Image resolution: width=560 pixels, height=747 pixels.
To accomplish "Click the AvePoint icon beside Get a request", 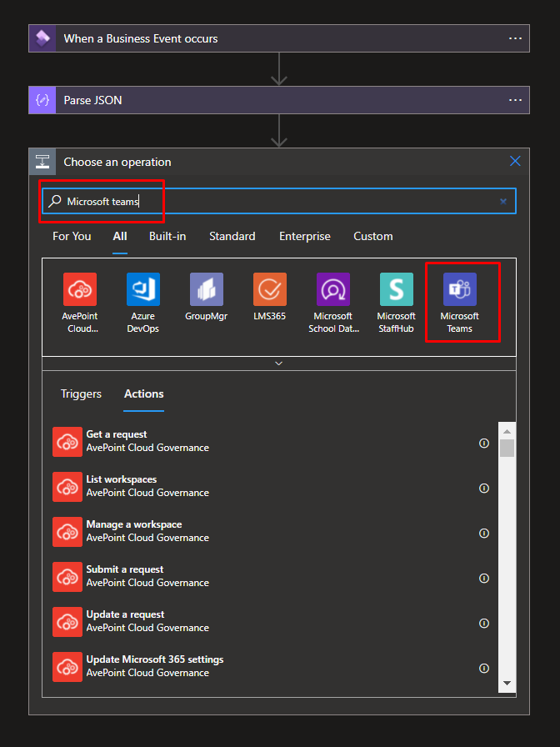I will pyautogui.click(x=67, y=442).
